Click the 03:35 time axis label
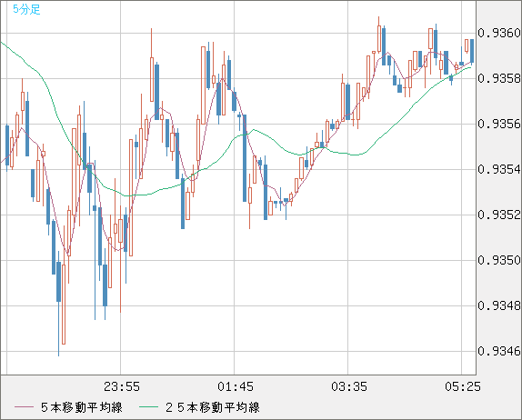Screen dimensions: 522x420 [349, 386]
